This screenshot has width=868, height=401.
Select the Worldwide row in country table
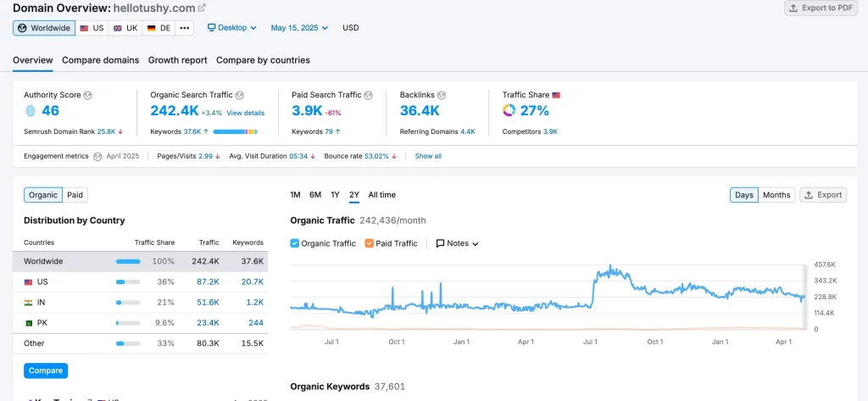[140, 261]
